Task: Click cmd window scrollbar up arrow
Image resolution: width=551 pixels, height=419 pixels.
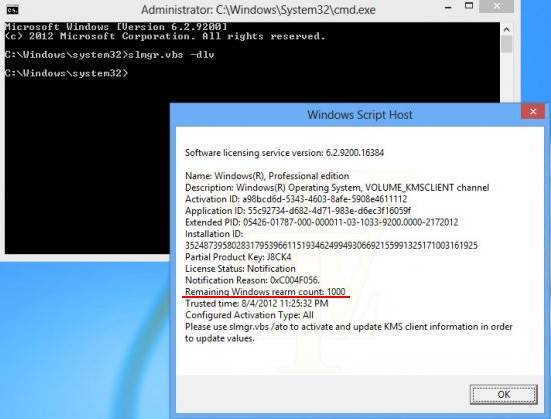Action: 506,30
